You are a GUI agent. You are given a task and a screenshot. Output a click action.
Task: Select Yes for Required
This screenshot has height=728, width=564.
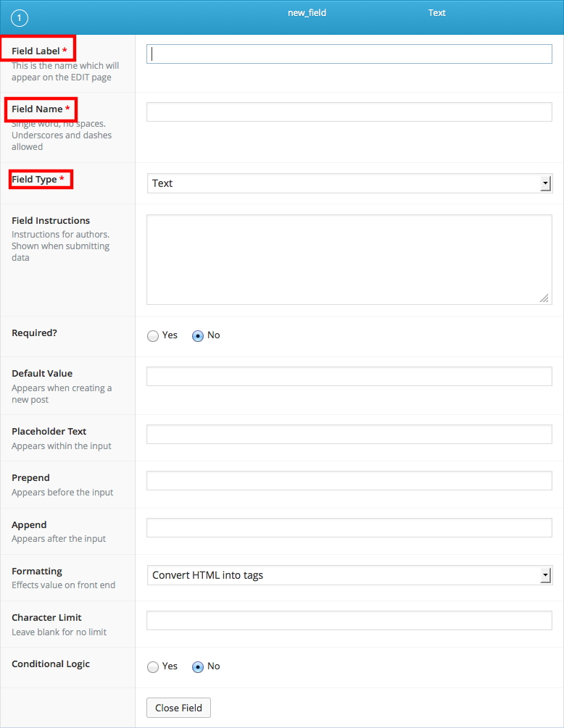[153, 336]
